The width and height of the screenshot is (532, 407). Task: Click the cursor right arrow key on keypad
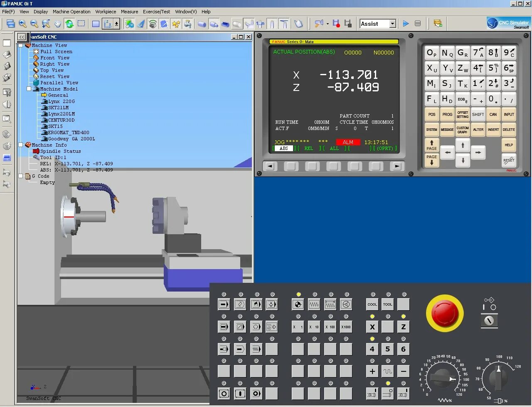click(478, 152)
